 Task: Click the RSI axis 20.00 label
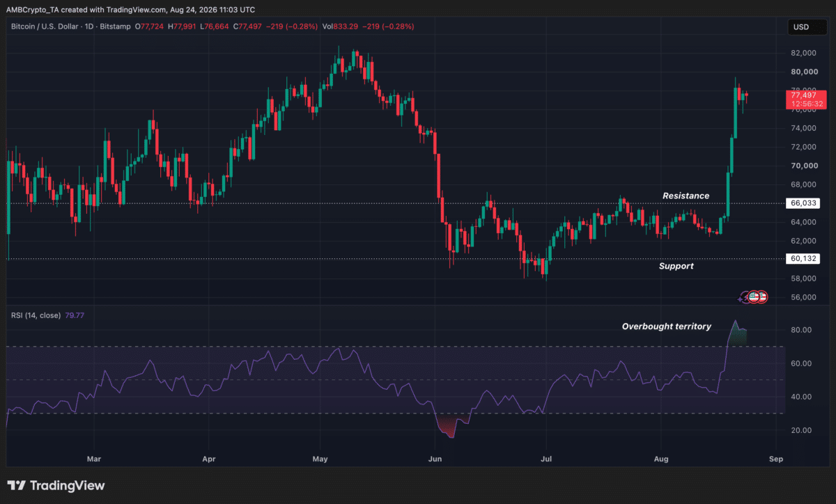click(x=802, y=430)
